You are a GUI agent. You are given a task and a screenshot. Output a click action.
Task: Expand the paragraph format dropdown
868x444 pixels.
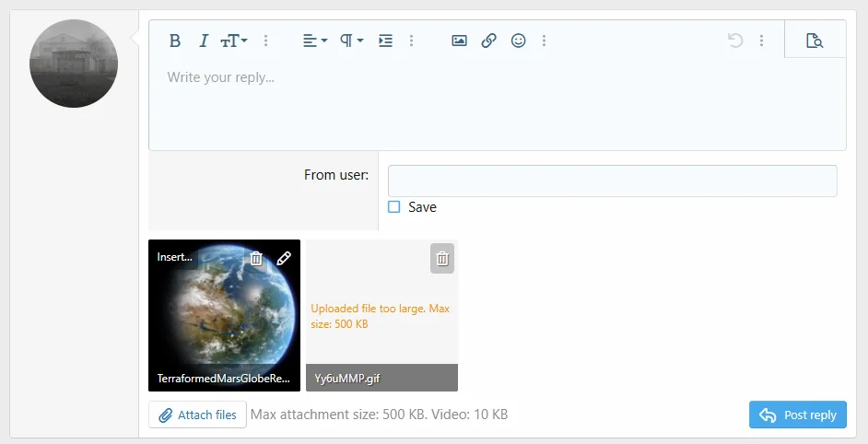pos(351,41)
